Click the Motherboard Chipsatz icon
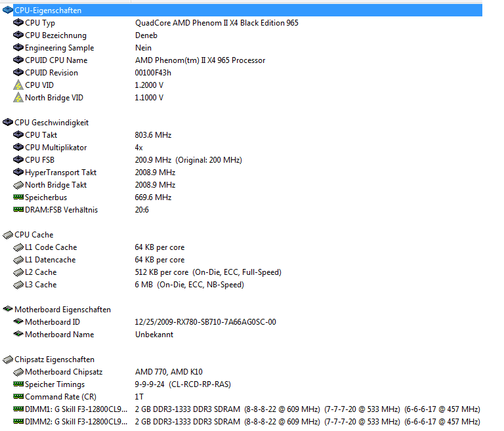This screenshot has height=431, width=504. tap(18, 372)
